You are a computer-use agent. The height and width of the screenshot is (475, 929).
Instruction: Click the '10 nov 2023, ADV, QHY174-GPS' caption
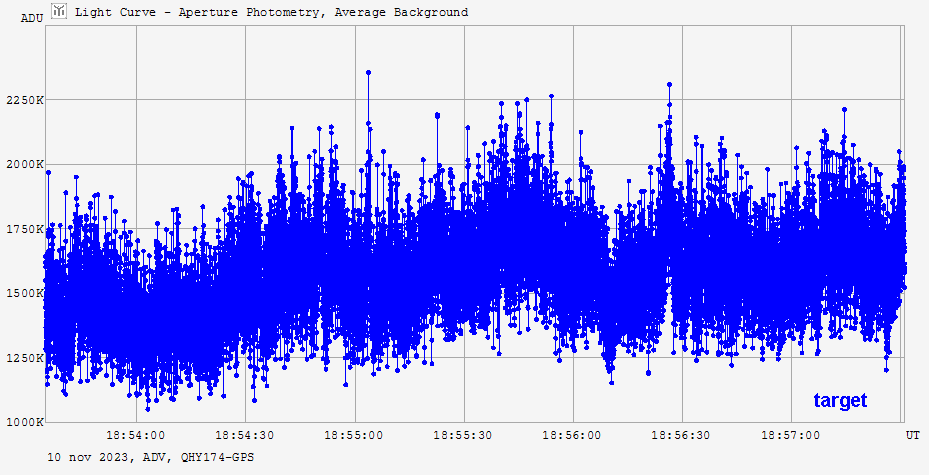[150, 457]
